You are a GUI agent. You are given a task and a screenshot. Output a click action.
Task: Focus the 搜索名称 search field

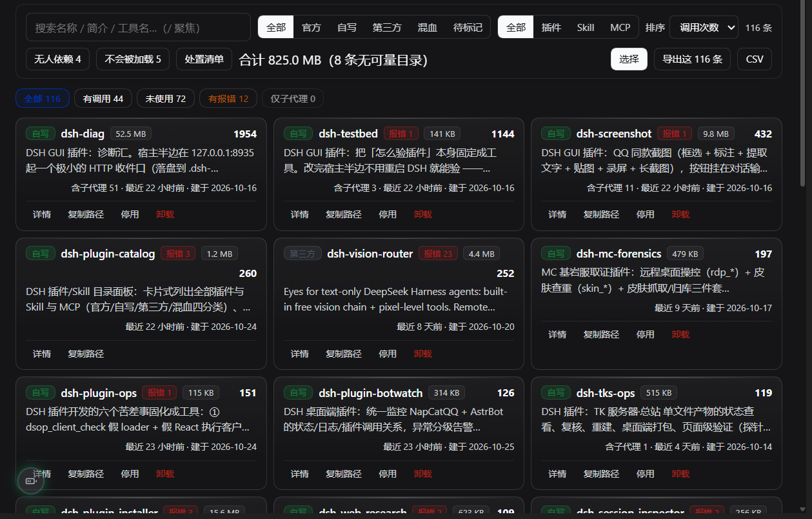click(x=138, y=28)
